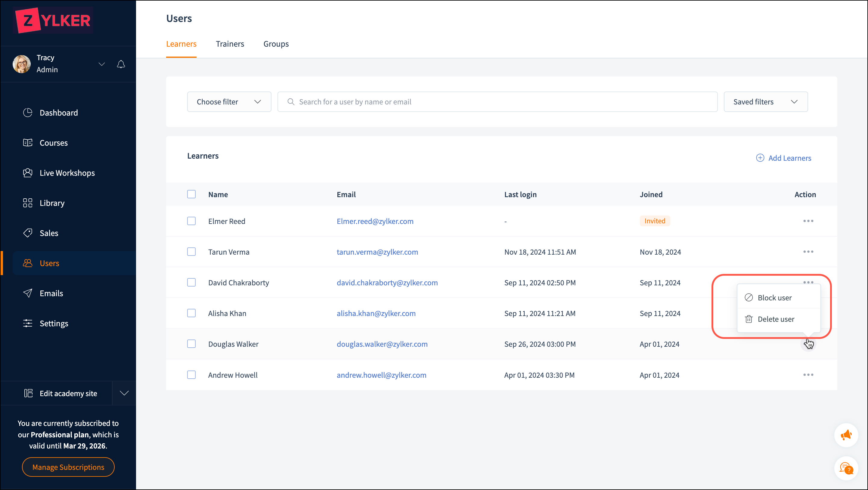
Task: Expand the Saved filters dropdown
Action: (x=766, y=102)
